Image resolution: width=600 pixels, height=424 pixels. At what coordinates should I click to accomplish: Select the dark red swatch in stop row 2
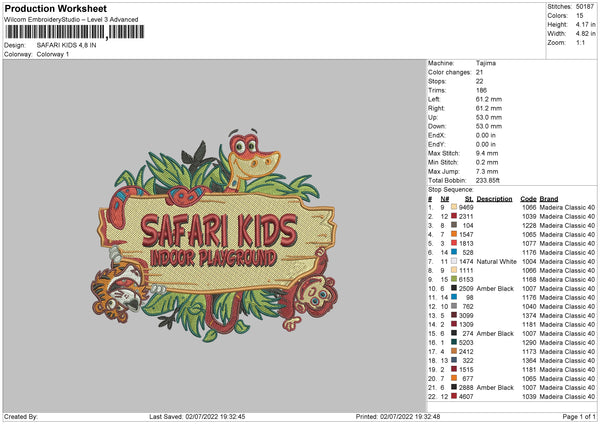click(x=454, y=216)
